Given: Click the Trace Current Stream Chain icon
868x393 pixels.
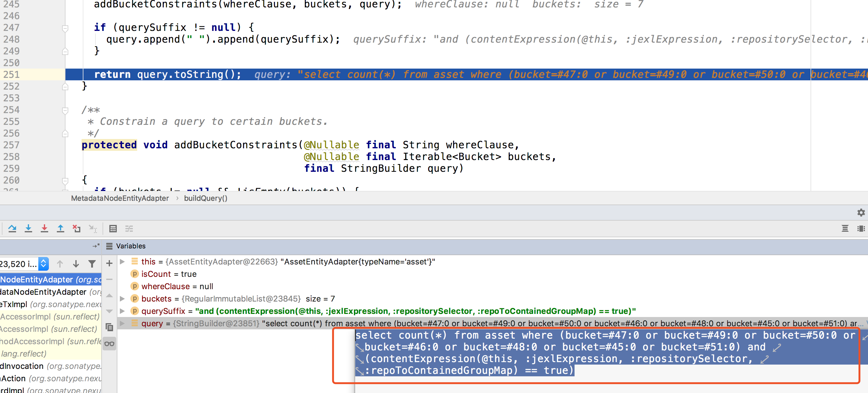Looking at the screenshot, I should click(129, 229).
